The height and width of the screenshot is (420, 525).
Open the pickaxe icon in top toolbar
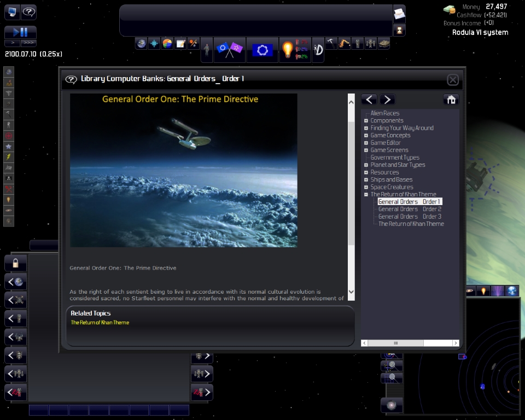coord(331,44)
